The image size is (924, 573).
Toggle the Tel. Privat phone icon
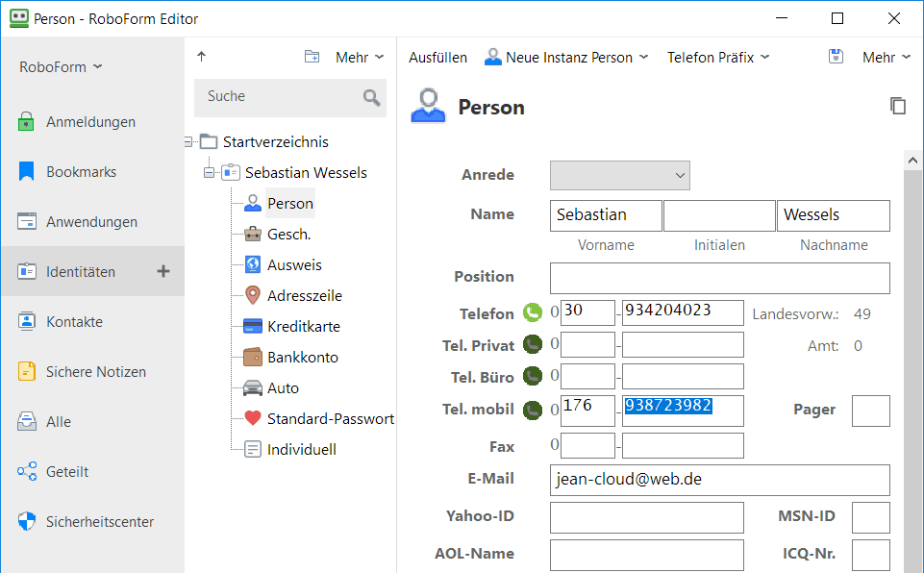point(533,344)
